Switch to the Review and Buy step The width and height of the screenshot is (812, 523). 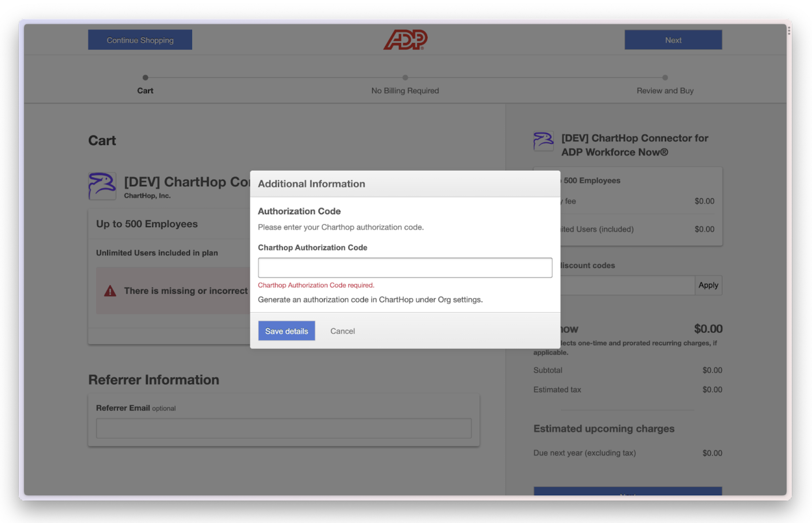[665, 91]
